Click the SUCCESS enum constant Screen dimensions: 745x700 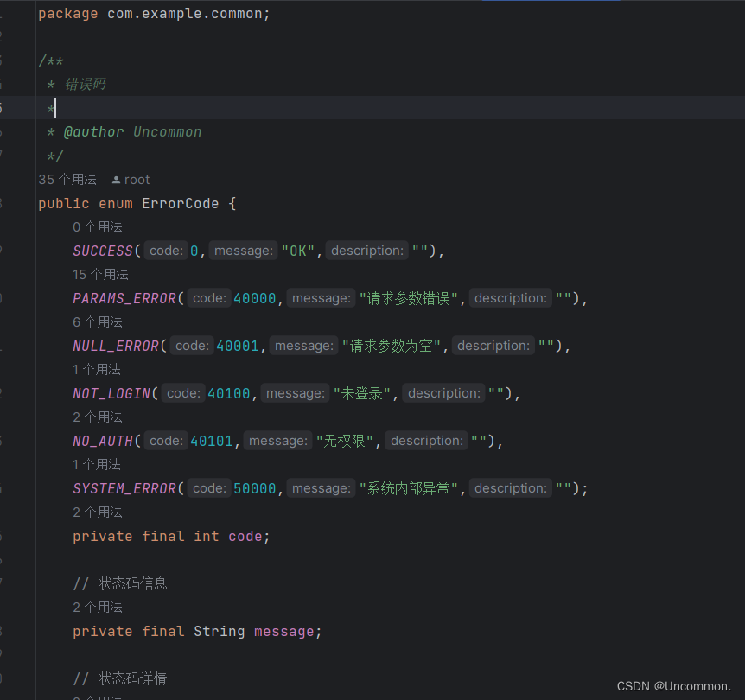[103, 251]
